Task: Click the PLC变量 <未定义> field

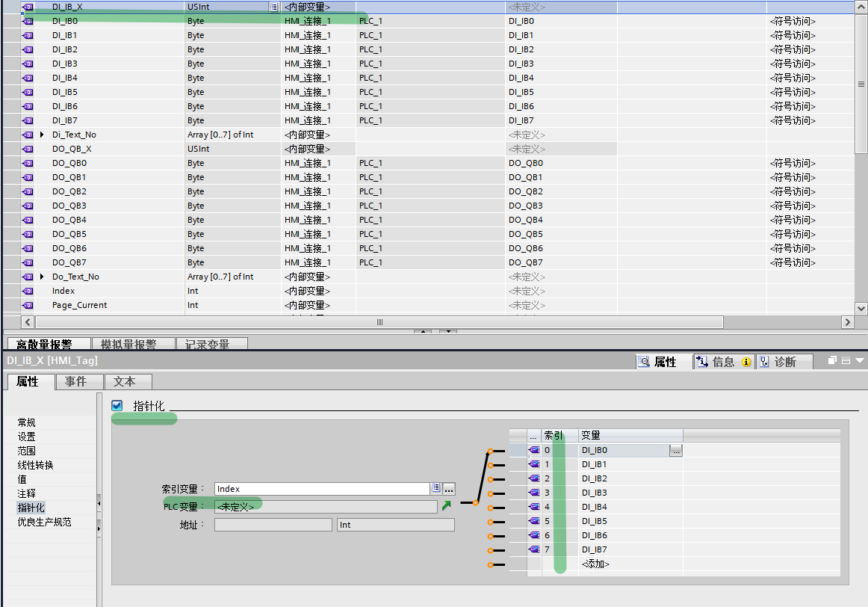Action: [326, 507]
